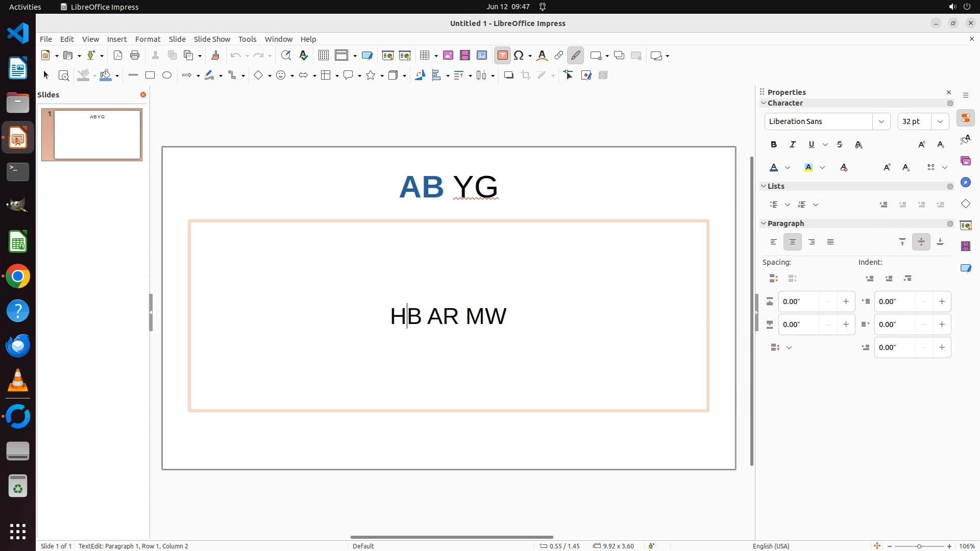Viewport: 980px width, 551px height.
Task: Open Google Chrome from the dock
Action: [18, 277]
